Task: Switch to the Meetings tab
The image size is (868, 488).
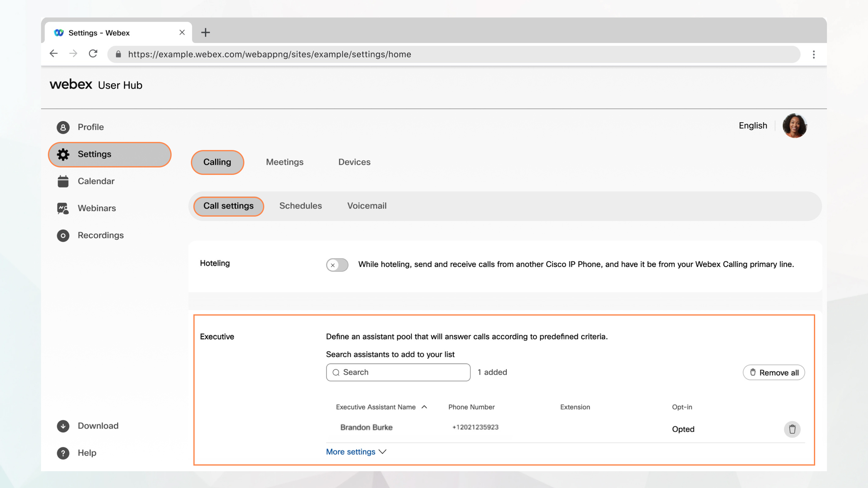Action: pyautogui.click(x=284, y=162)
